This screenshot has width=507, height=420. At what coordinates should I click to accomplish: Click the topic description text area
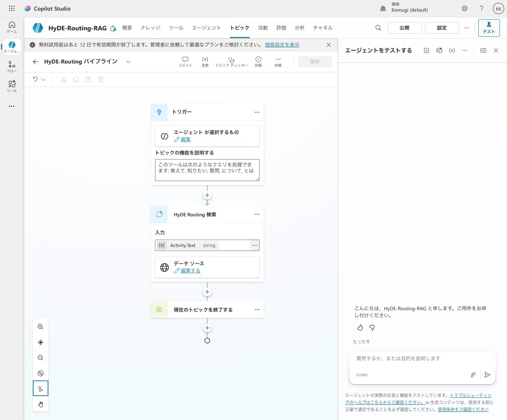(207, 170)
